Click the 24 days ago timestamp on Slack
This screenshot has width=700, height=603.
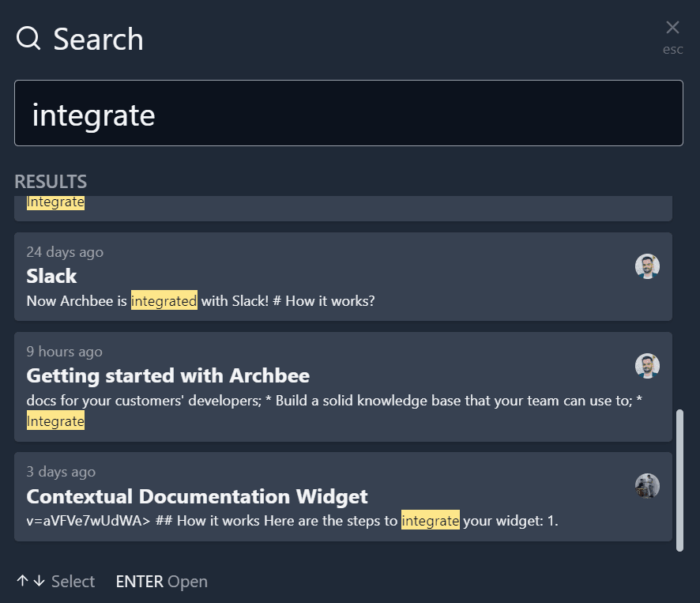pyautogui.click(x=65, y=251)
